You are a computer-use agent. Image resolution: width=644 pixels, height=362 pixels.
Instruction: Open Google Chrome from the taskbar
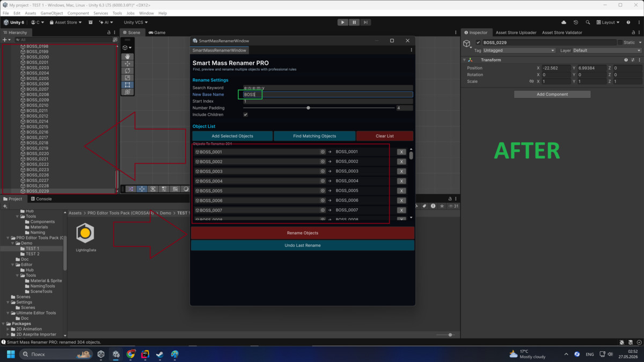[131, 354]
